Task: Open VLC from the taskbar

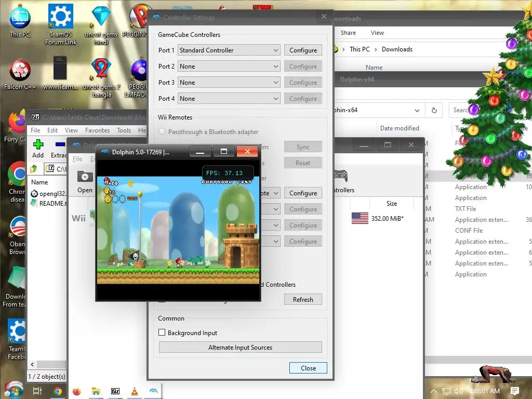Action: [135, 391]
